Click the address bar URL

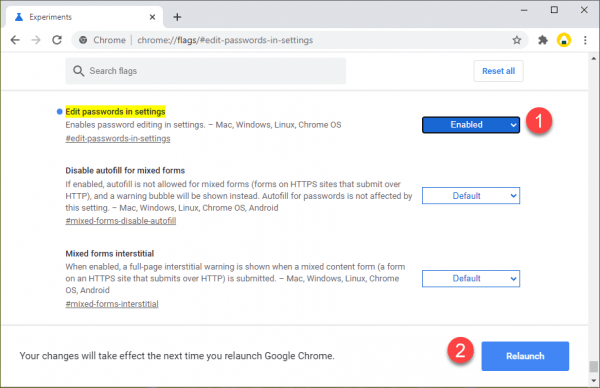point(225,40)
